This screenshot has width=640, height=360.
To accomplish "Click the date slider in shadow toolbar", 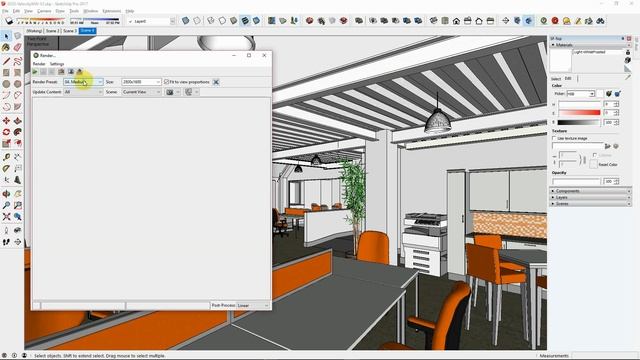I will pyautogui.click(x=41, y=21).
